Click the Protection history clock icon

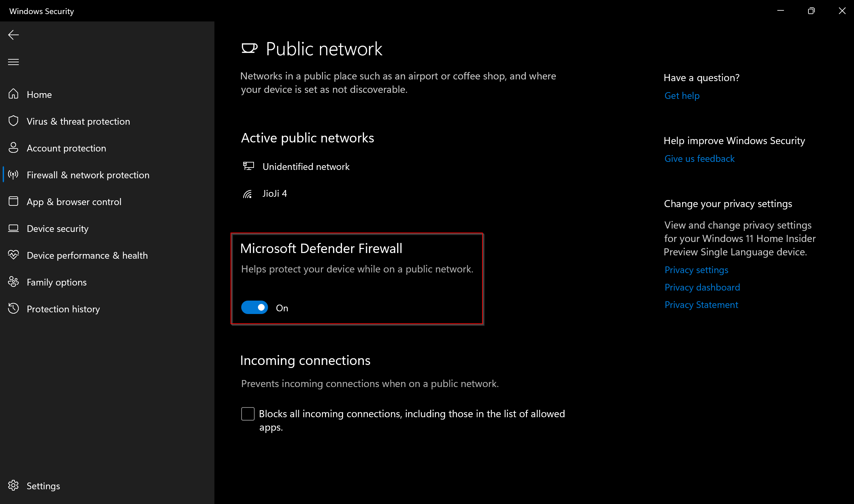[14, 308]
